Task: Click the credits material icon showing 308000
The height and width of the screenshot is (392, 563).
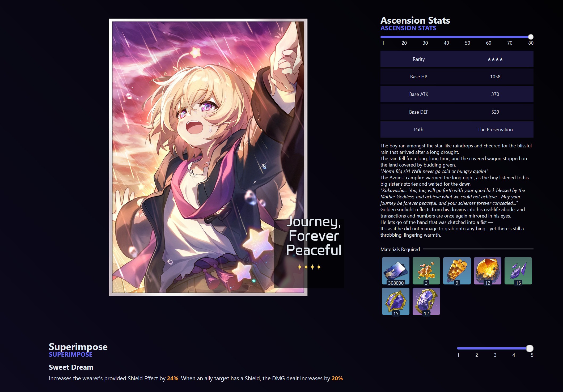Action: (x=396, y=271)
